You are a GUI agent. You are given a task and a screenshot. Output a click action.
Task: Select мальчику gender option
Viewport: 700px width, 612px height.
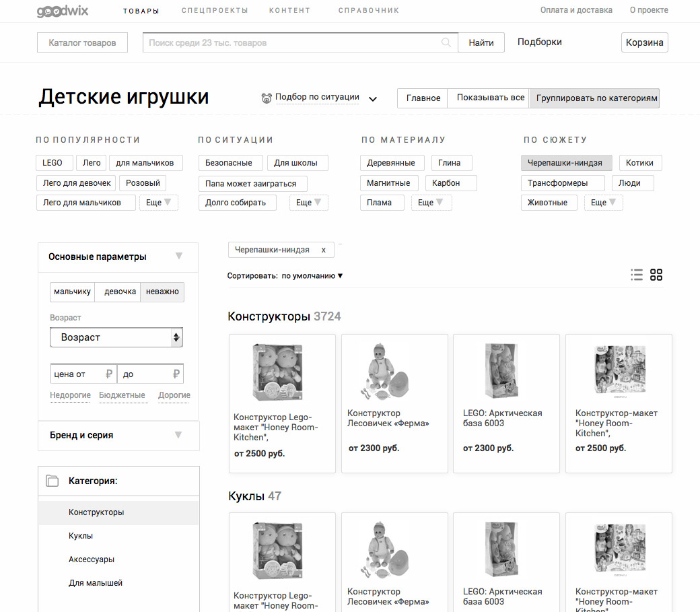pyautogui.click(x=72, y=292)
